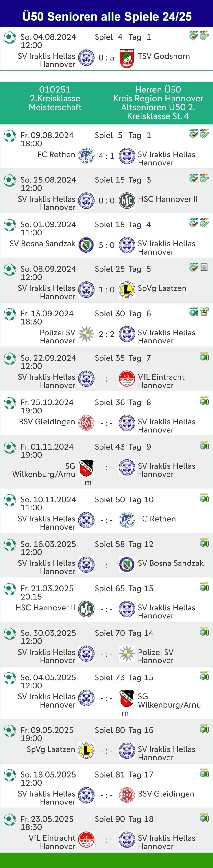The height and width of the screenshot is (868, 213).
Task: Click the yellow SpVg Laatzen logo in Spiel 25
Action: (x=127, y=290)
